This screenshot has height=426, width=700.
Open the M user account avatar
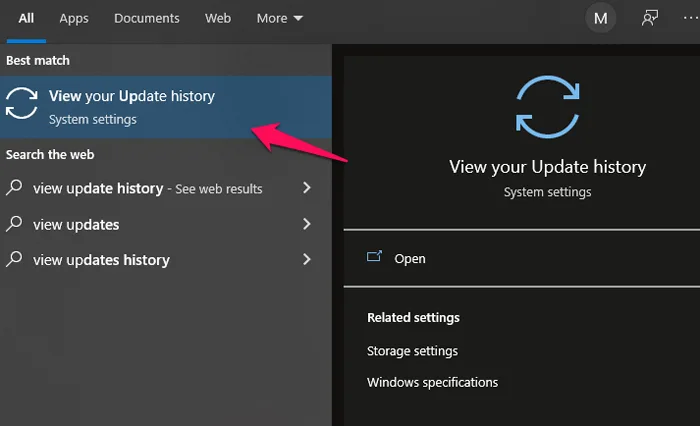[600, 18]
